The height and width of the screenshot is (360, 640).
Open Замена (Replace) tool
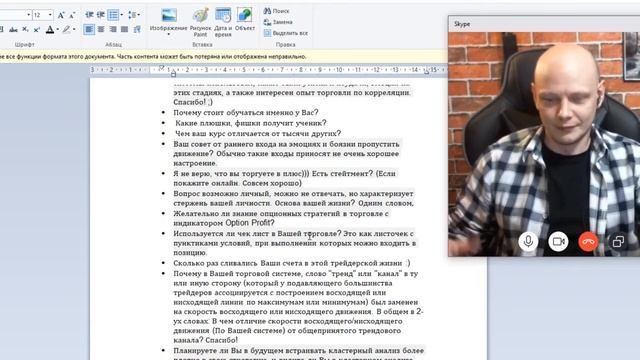(278, 22)
